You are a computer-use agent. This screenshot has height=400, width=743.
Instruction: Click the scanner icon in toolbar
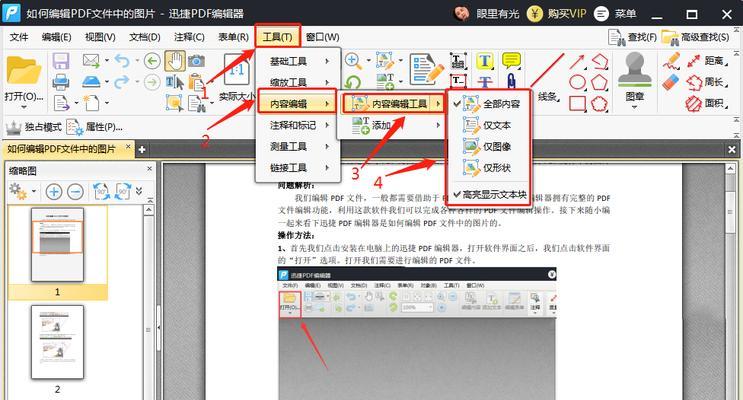(91, 82)
